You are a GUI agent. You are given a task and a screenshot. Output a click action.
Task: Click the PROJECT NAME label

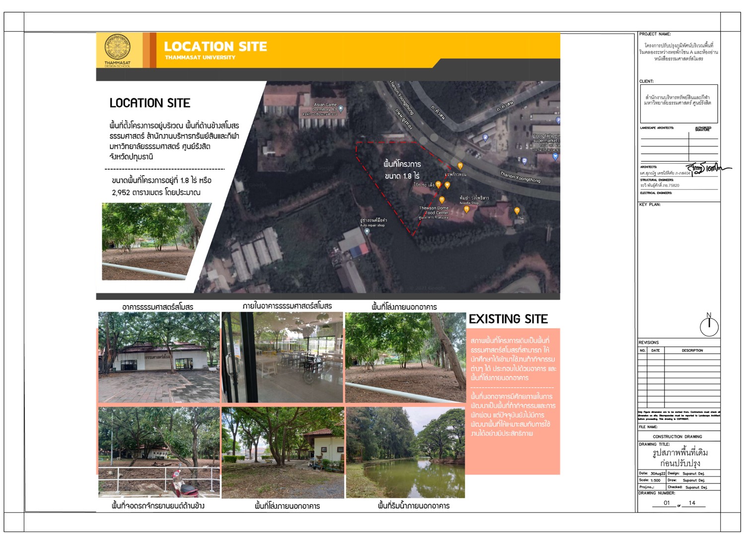655,34
